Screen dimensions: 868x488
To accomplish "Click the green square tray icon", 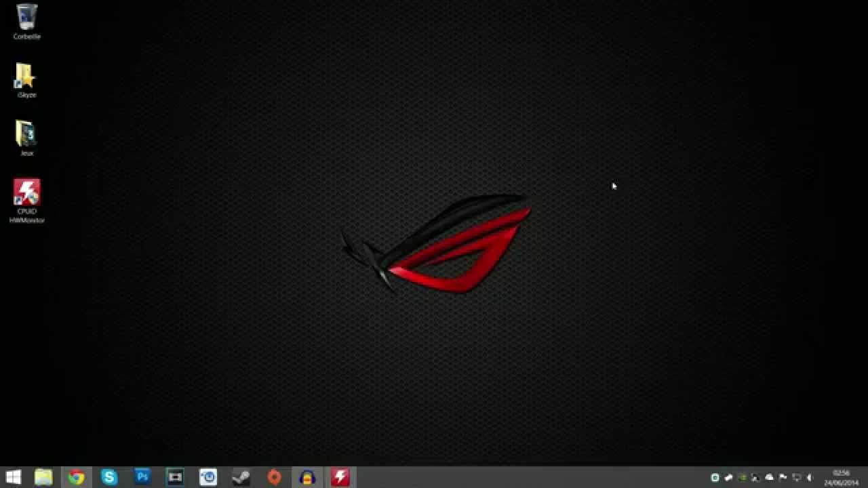I will point(715,478).
